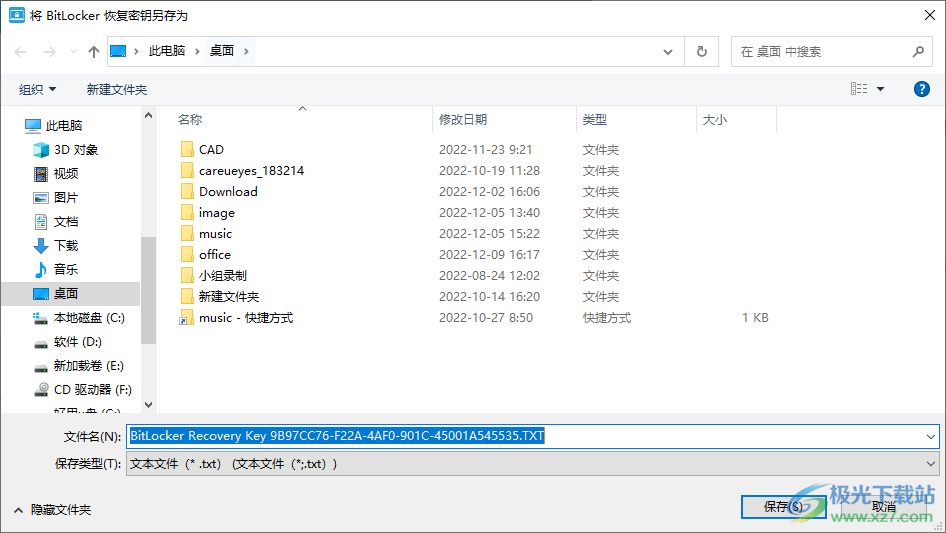
Task: Click the 取消 button
Action: coord(884,506)
